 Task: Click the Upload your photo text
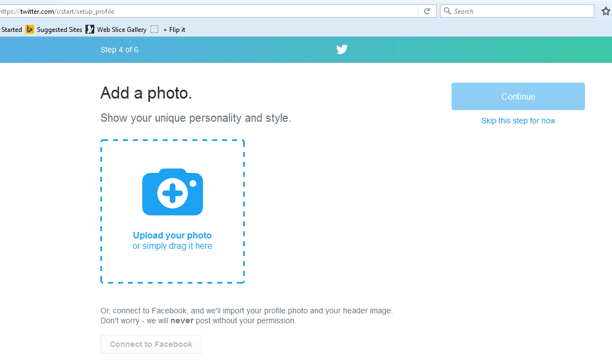[x=172, y=235]
